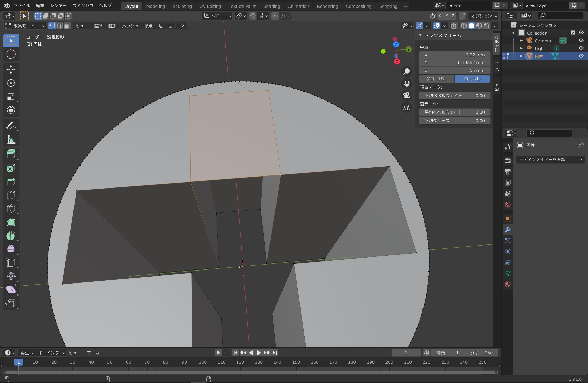Screen dimensions: 588x383
Task: Activate the Measure tool
Action: pyautogui.click(x=11, y=140)
